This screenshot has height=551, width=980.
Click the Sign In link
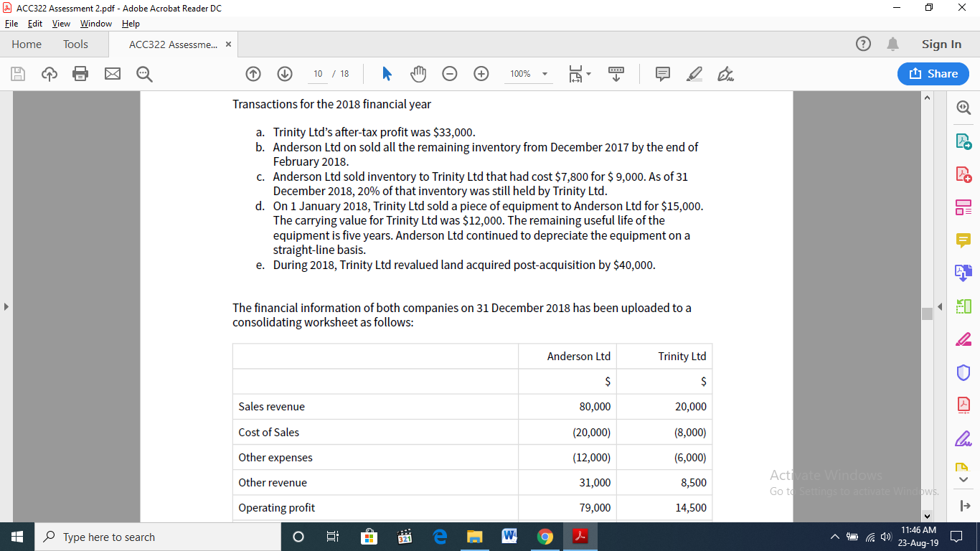pyautogui.click(x=941, y=44)
